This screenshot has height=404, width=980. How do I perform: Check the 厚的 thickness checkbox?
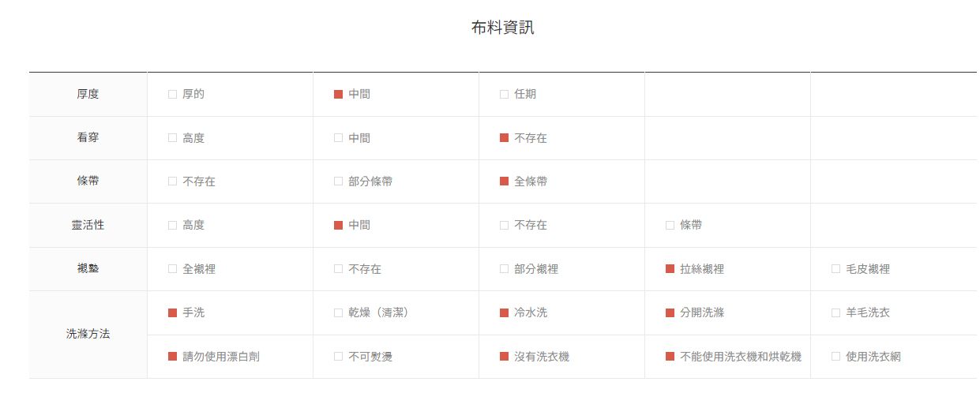click(172, 94)
